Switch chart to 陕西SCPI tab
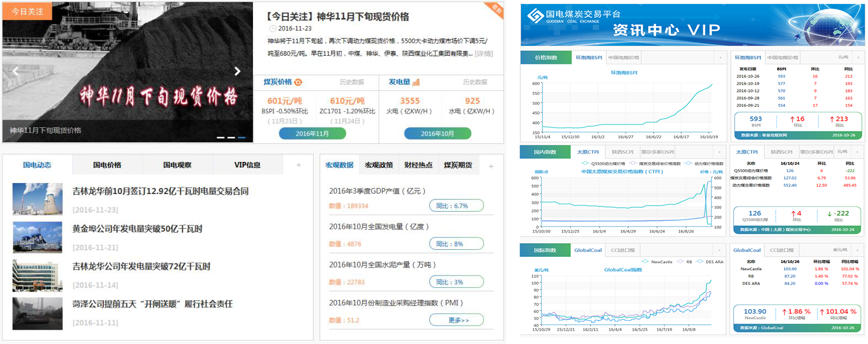This screenshot has width=868, height=344. click(622, 152)
